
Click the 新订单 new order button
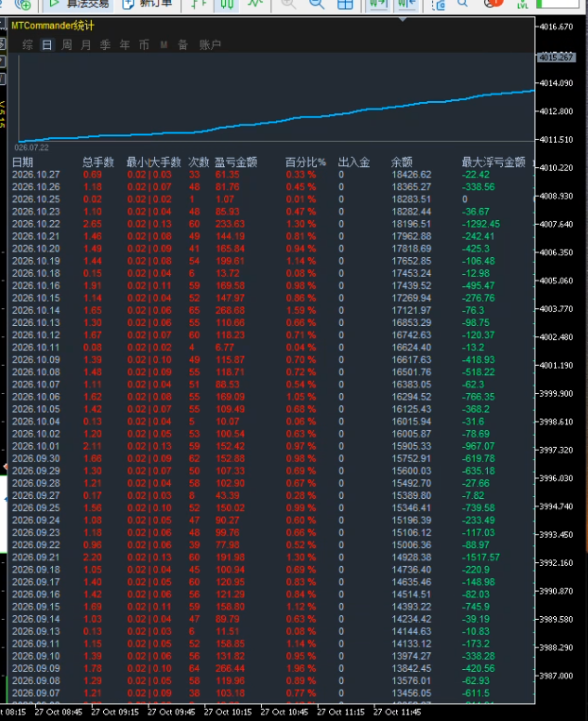pyautogui.click(x=149, y=5)
